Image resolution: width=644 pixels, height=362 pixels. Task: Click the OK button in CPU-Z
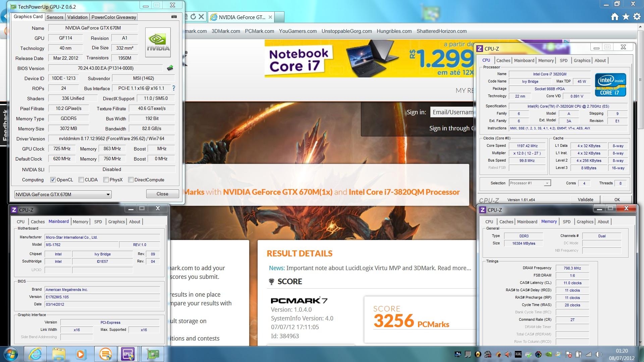617,199
